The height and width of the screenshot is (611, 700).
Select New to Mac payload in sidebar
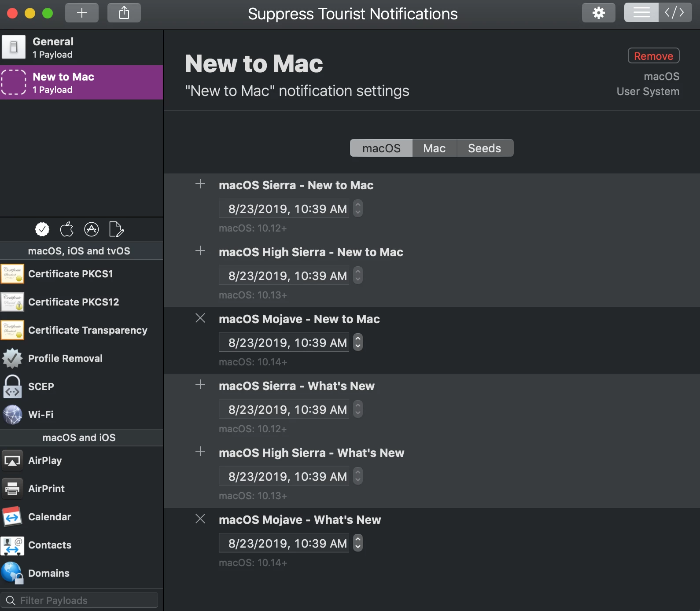tap(81, 83)
